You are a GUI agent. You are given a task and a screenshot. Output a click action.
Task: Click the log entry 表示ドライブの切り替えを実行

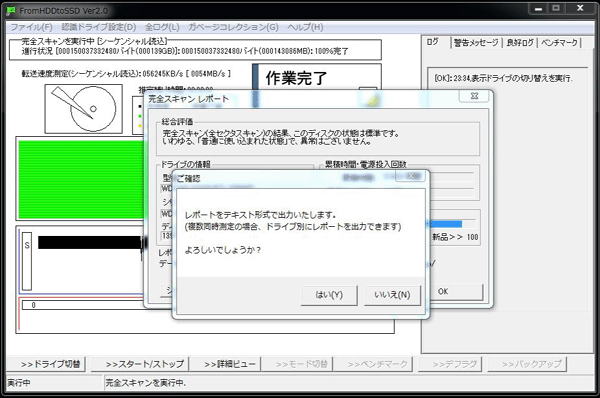click(x=504, y=78)
